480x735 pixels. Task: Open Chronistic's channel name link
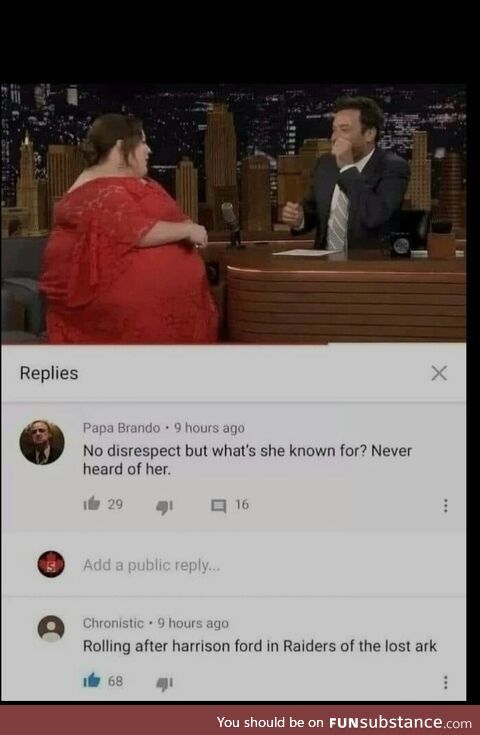[113, 623]
